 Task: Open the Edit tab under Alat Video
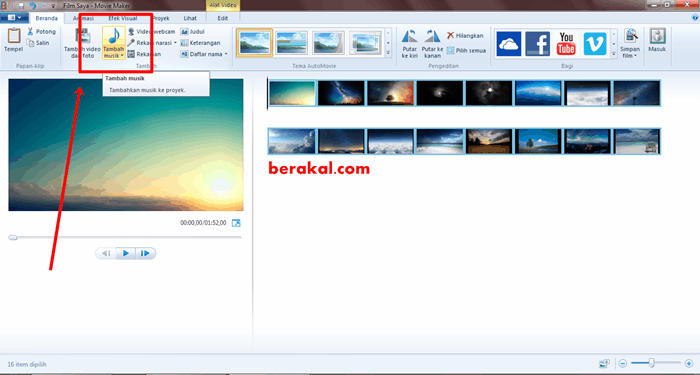pyautogui.click(x=223, y=18)
